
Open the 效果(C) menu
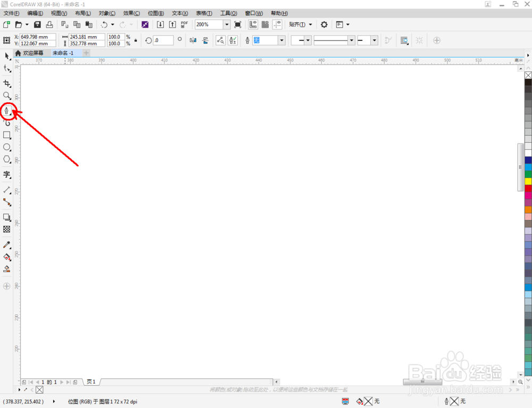(131, 13)
